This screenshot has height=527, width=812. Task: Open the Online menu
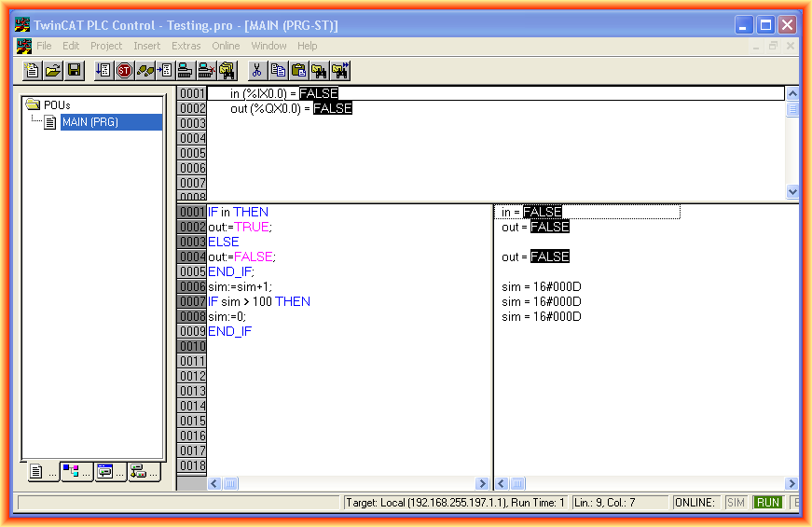coord(226,46)
